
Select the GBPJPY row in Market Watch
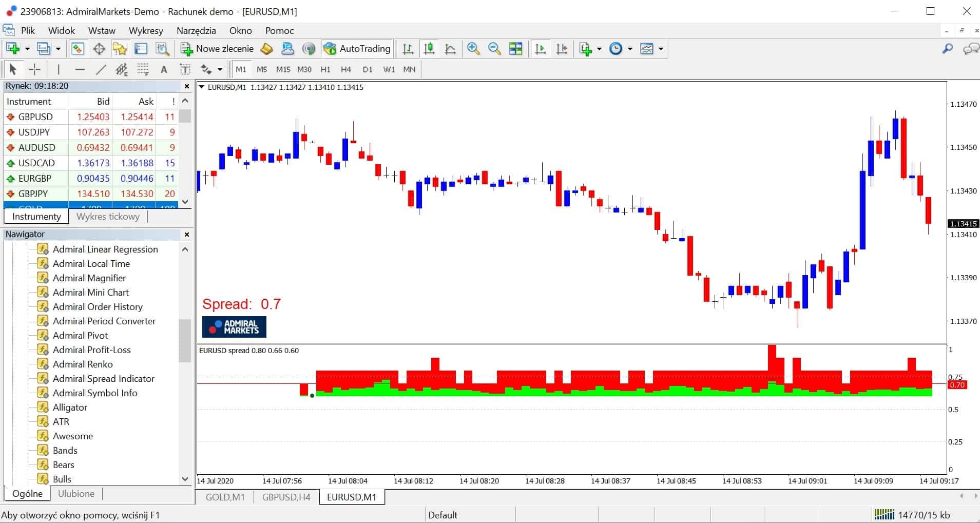62,193
